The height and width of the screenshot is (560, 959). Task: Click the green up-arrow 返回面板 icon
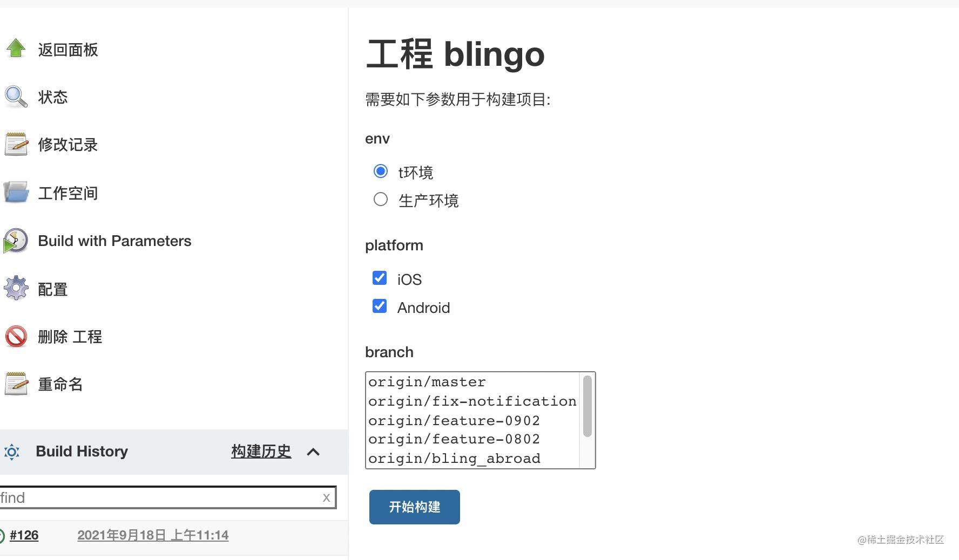tap(16, 49)
